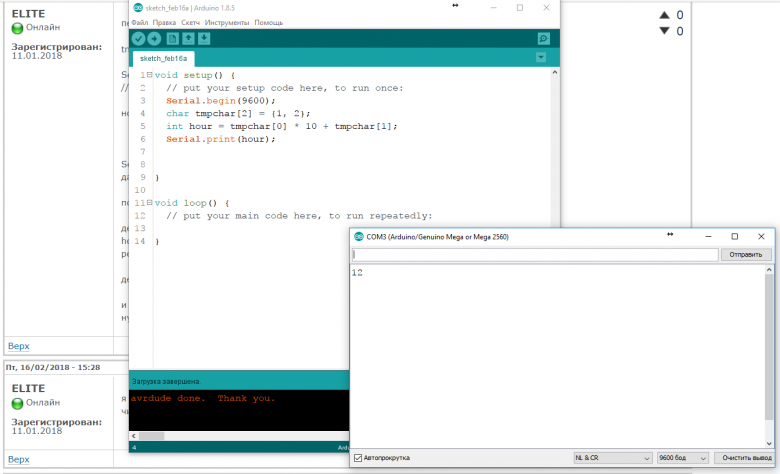
Task: Open the Помощь menu
Action: tap(269, 22)
